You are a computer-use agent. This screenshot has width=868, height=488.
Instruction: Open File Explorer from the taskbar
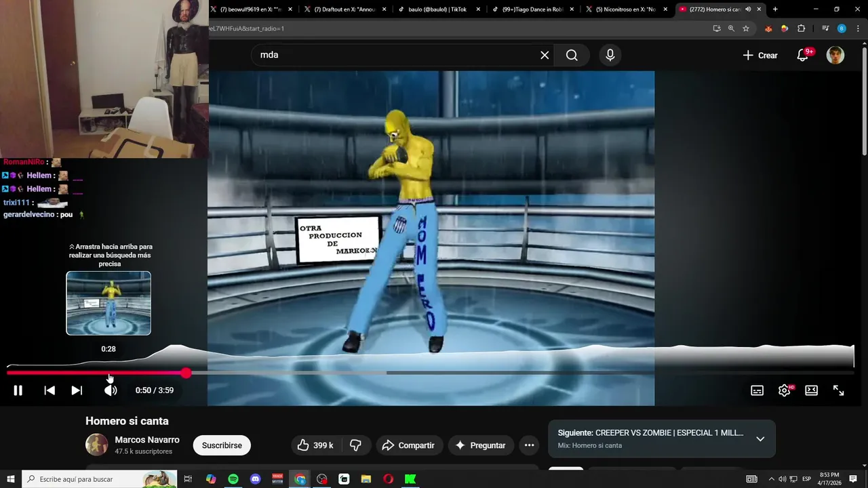coord(366,479)
